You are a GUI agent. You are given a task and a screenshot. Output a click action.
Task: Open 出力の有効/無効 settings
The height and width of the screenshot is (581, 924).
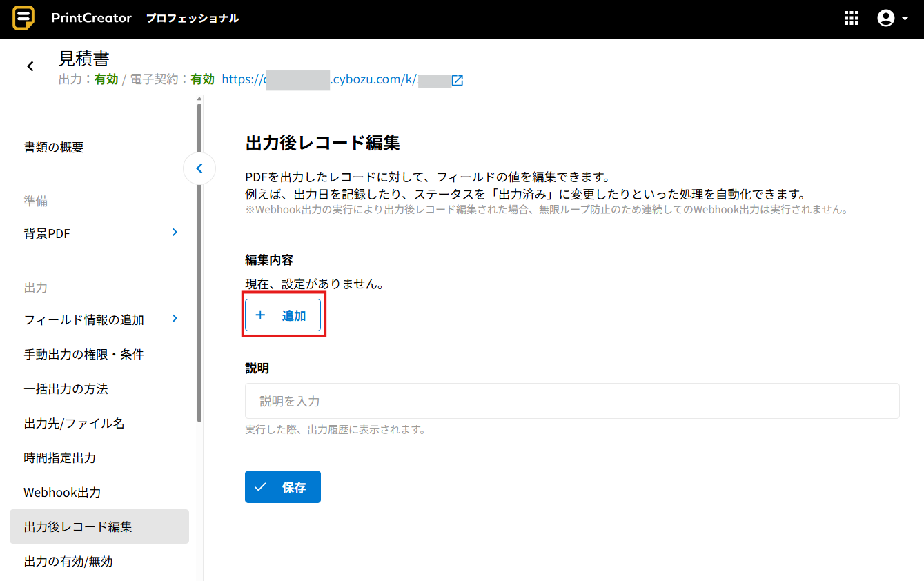[68, 562]
